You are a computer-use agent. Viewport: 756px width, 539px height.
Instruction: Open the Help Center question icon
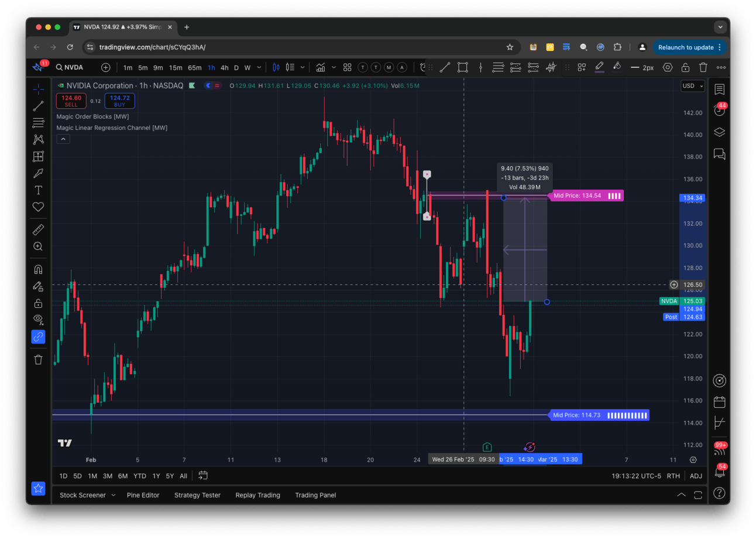(x=719, y=493)
